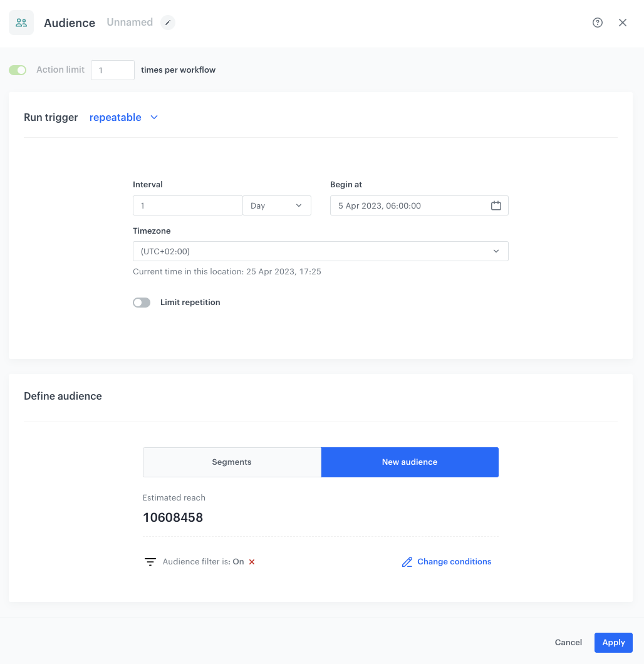Click the Audience people icon
Image resolution: width=644 pixels, height=664 pixels.
coord(21,23)
